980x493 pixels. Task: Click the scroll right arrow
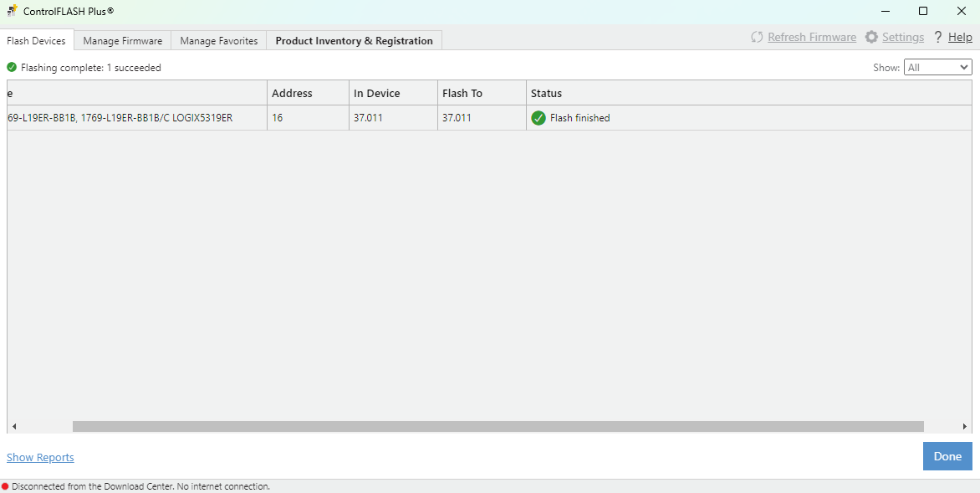(964, 427)
